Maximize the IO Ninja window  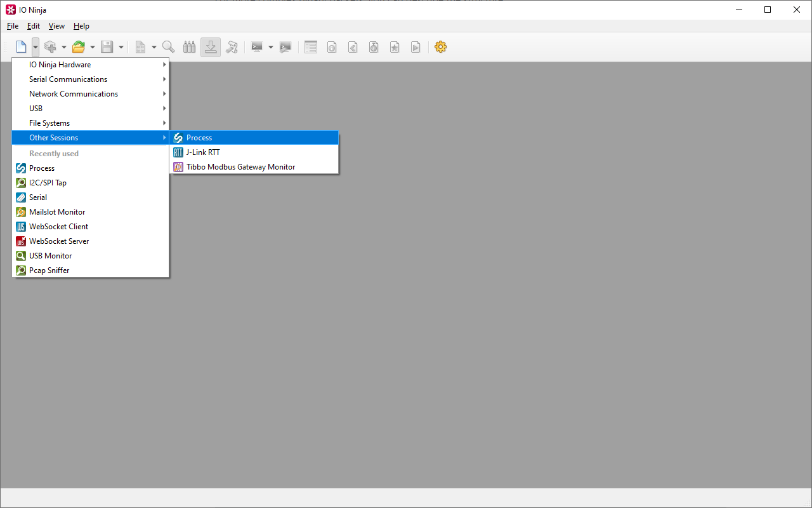[768, 10]
